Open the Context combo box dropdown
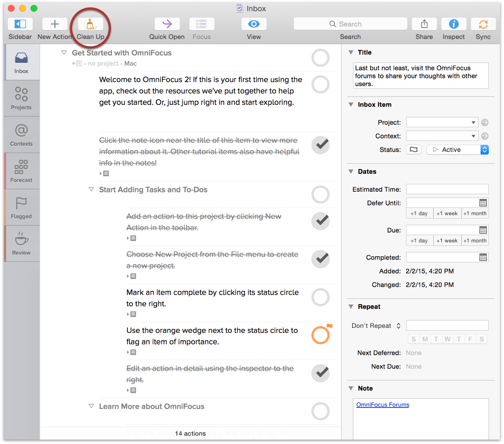Image resolution: width=504 pixels, height=444 pixels. click(x=473, y=136)
